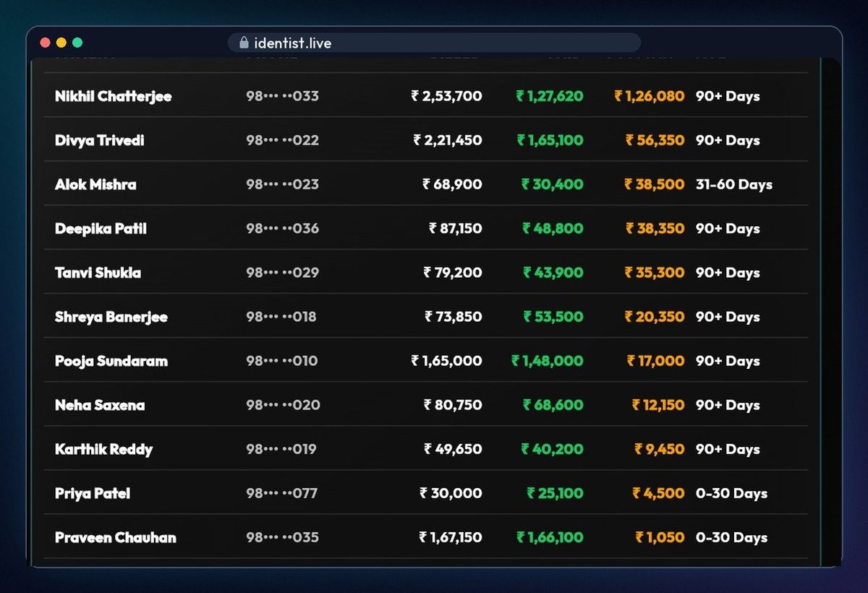This screenshot has width=868, height=593.
Task: Click Praveen Chauhan's 0-30 Days value
Action: point(731,537)
